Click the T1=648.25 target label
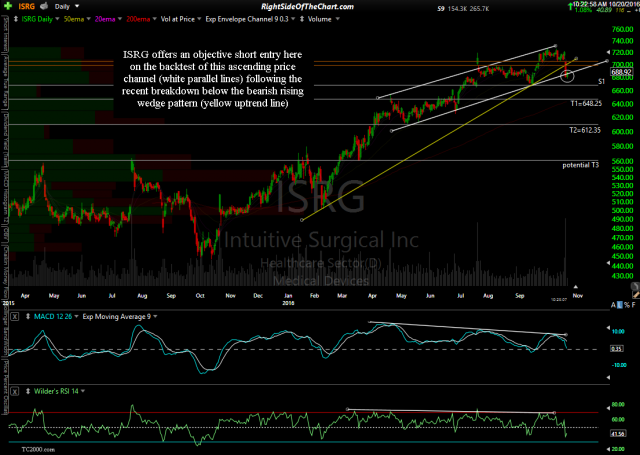Viewport: 640px width, 455px height. (586, 104)
